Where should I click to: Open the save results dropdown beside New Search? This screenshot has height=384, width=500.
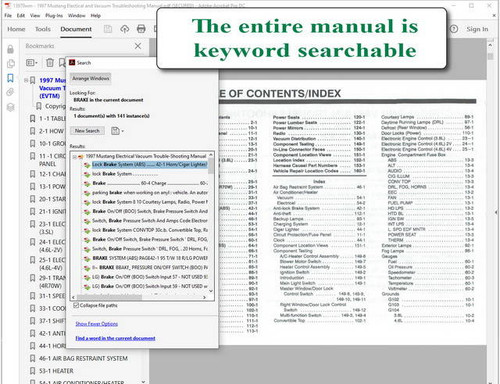pyautogui.click(x=117, y=131)
